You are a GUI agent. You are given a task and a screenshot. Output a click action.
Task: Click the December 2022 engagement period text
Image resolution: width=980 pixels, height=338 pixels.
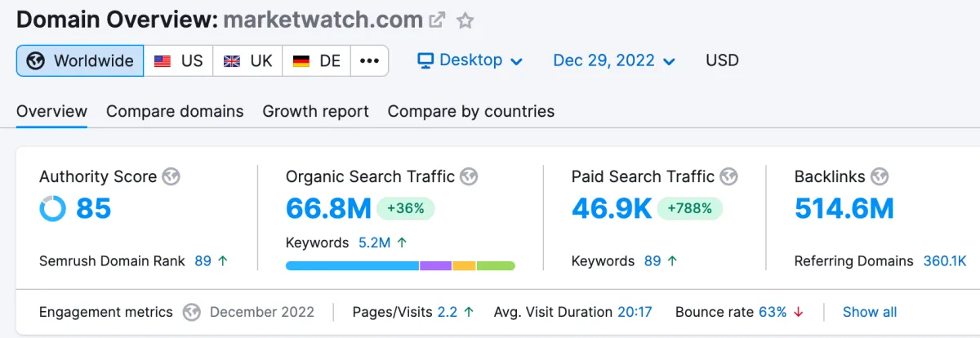263,312
